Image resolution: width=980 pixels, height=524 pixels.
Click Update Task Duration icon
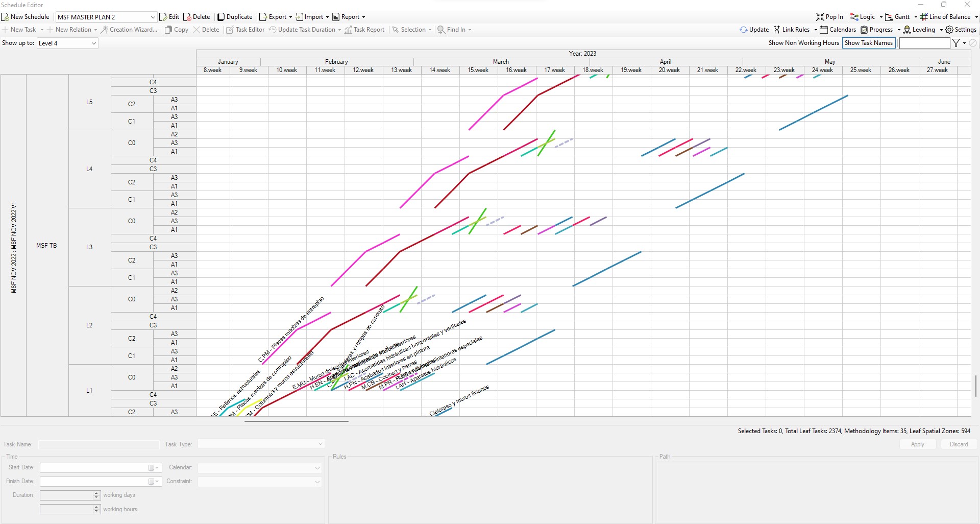point(273,30)
